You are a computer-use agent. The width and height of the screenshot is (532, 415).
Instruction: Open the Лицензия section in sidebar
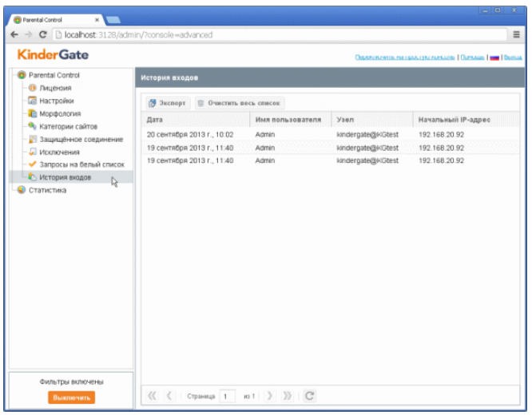pyautogui.click(x=54, y=88)
